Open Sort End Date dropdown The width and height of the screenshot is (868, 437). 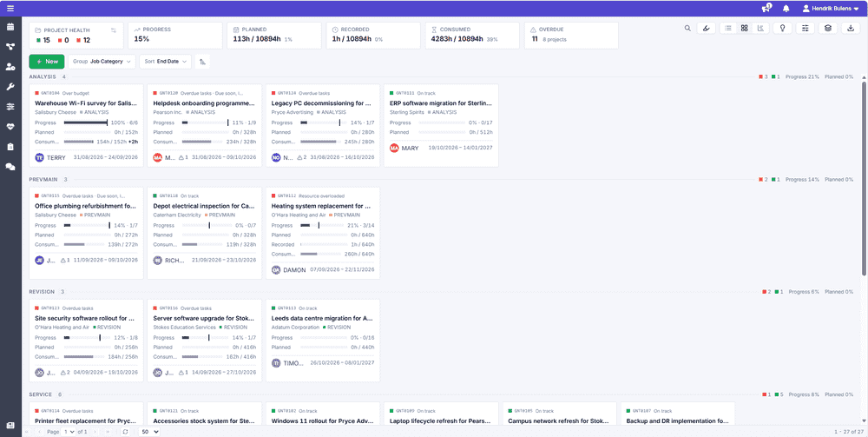point(166,62)
